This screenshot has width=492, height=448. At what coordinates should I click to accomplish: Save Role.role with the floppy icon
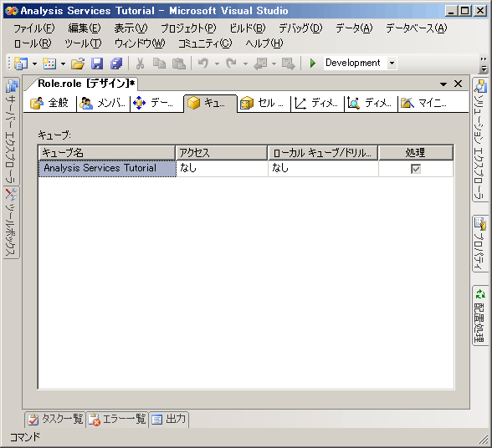pyautogui.click(x=97, y=64)
